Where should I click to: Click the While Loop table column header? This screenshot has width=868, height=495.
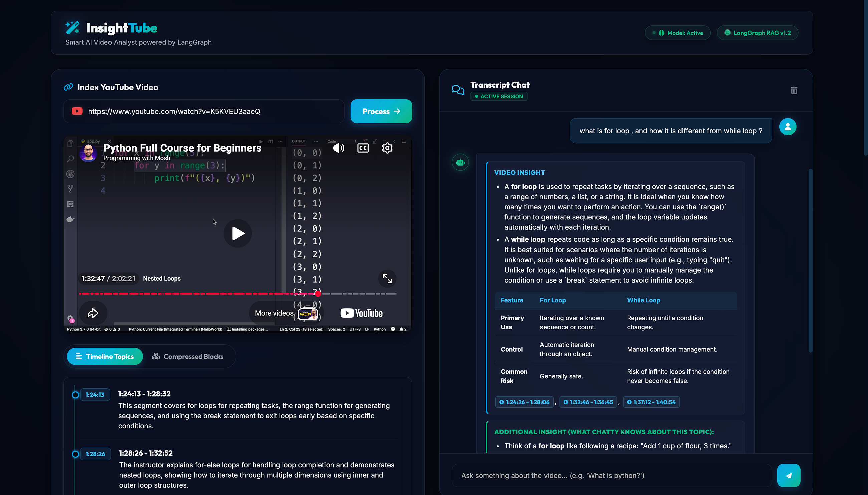[x=643, y=300]
